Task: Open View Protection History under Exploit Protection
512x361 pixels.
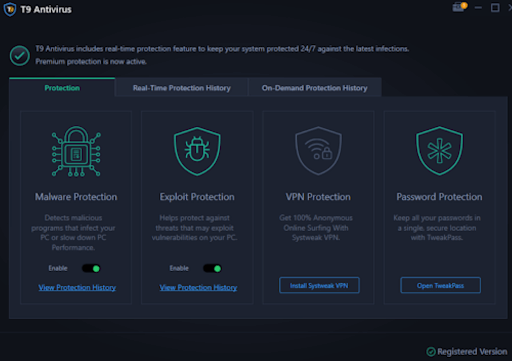Action: 198,287
